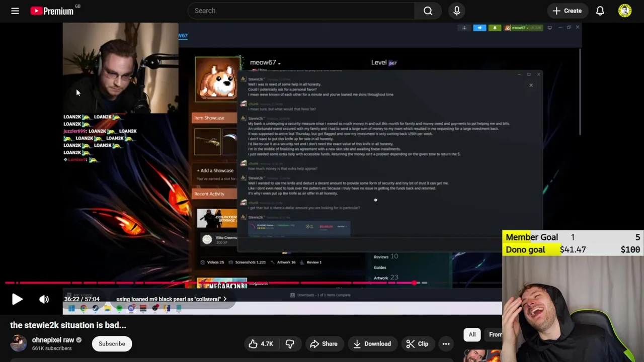Screen dimensions: 644x362
Task: Start voice search with microphone icon
Action: tap(457, 11)
